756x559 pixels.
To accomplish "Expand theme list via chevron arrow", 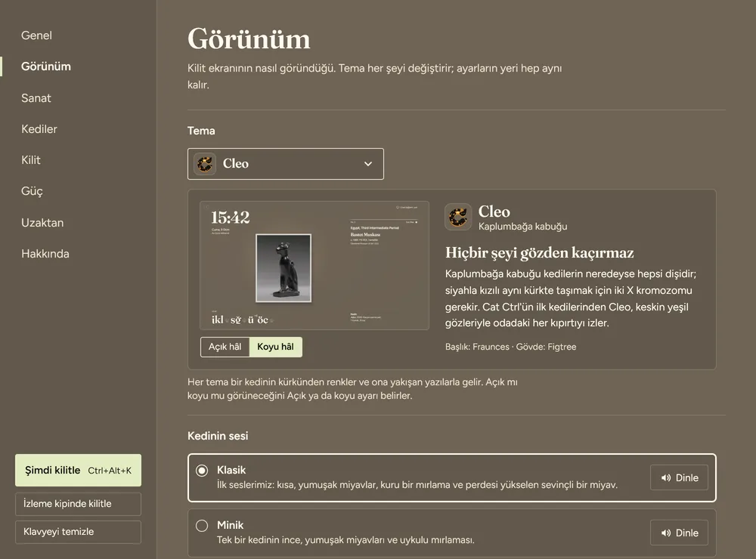I will (368, 164).
